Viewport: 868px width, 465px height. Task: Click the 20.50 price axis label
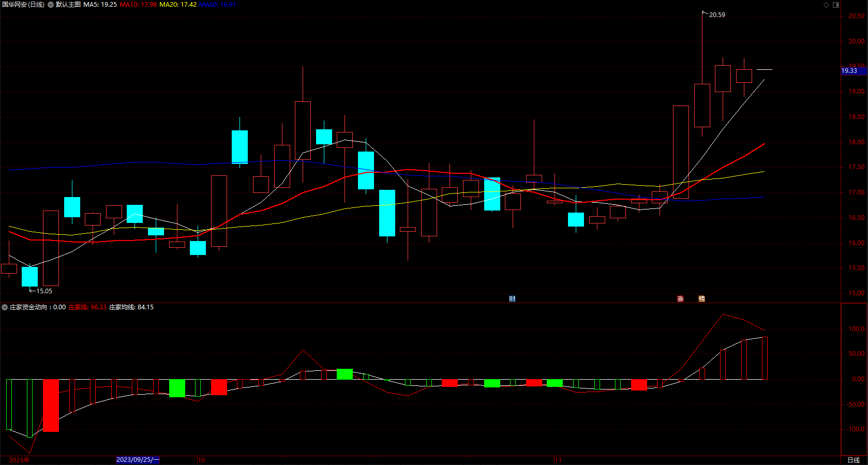[856, 16]
